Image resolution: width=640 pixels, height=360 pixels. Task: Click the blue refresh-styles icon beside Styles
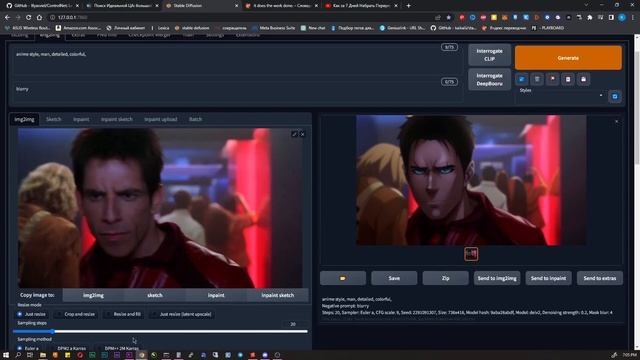(615, 96)
